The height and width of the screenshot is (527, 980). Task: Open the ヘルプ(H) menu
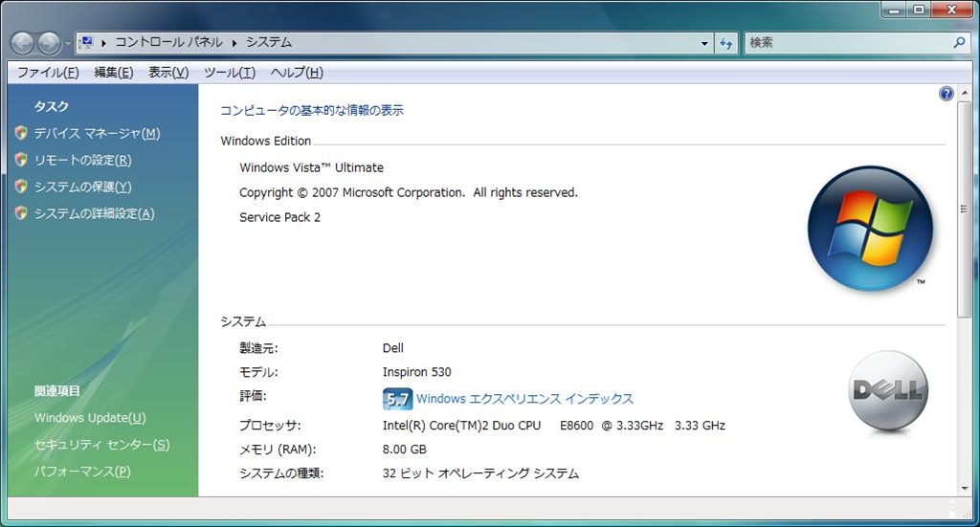point(297,73)
